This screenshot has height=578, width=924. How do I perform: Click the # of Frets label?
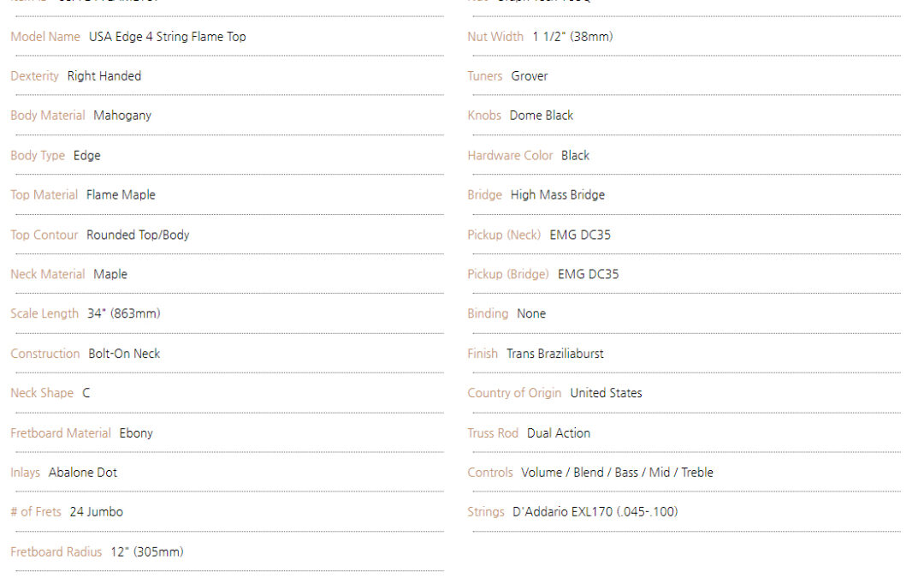(36, 512)
